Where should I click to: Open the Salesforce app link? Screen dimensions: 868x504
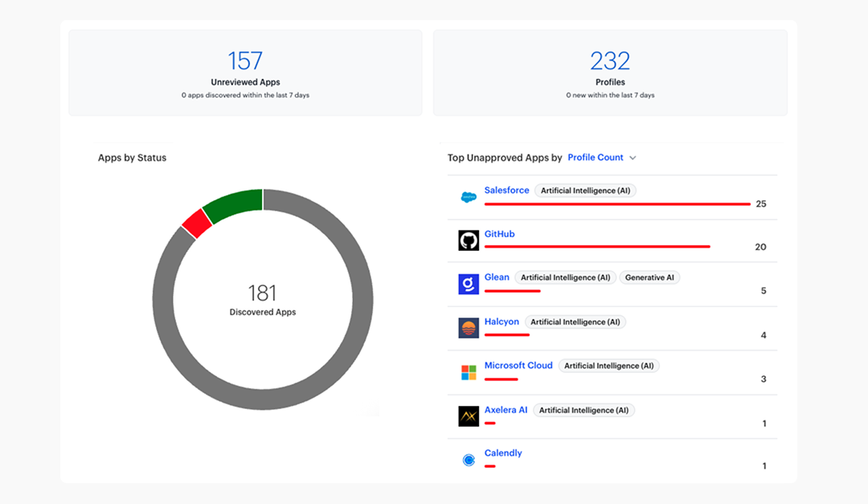[x=506, y=190]
